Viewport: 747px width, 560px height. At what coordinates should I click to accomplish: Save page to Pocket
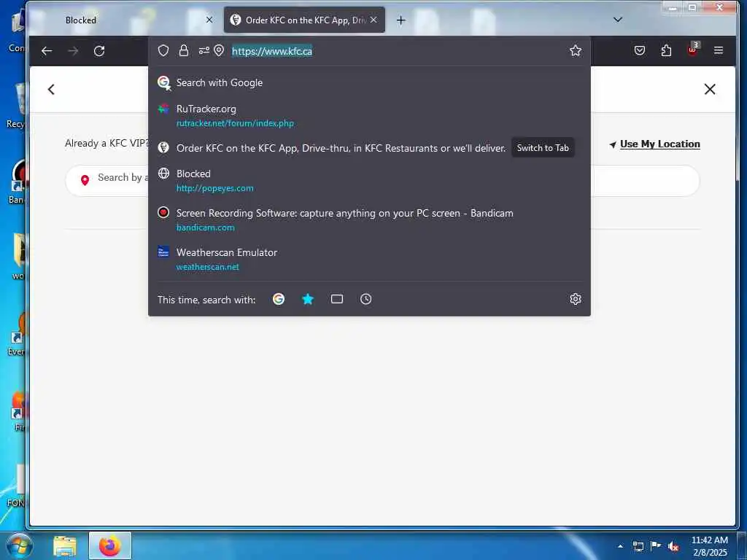(x=640, y=50)
